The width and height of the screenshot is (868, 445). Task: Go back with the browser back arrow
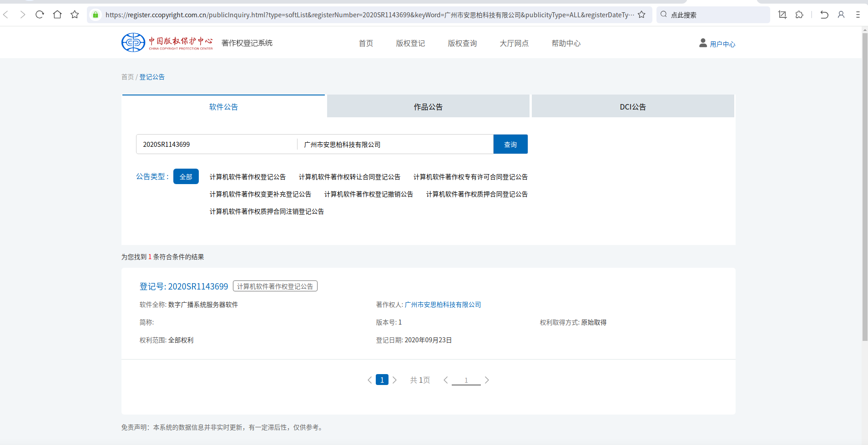tap(6, 15)
